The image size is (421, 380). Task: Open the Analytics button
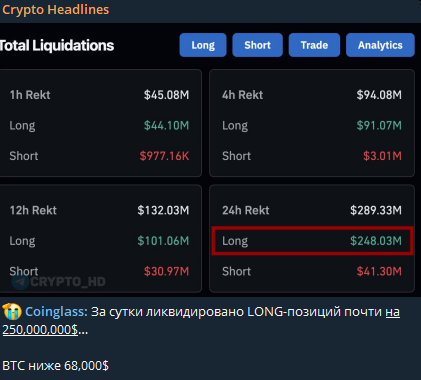380,45
